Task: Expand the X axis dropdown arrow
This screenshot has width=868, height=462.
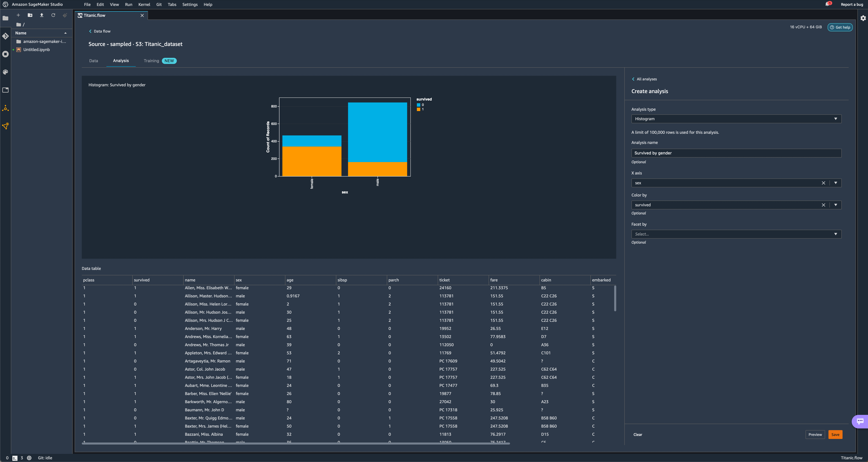Action: tap(836, 183)
